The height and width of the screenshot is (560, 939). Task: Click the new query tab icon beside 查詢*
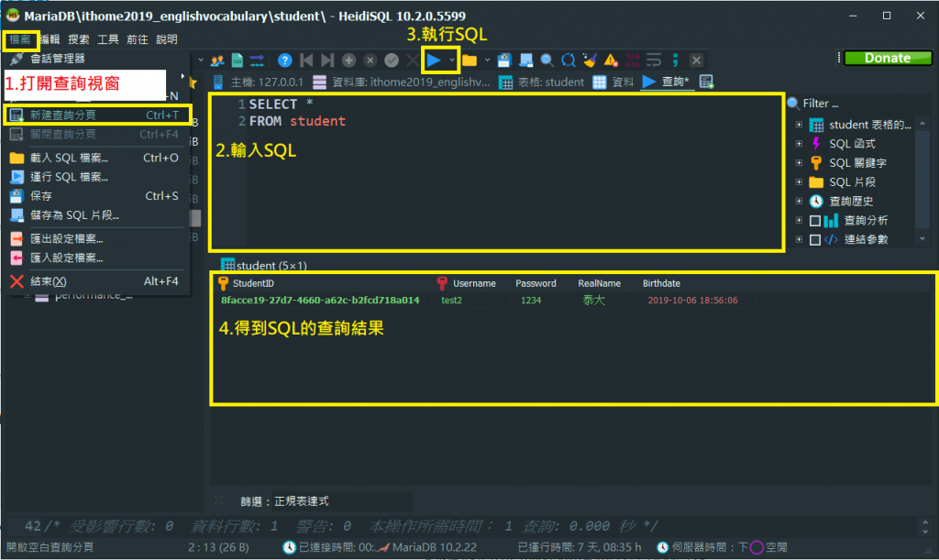coord(707,82)
